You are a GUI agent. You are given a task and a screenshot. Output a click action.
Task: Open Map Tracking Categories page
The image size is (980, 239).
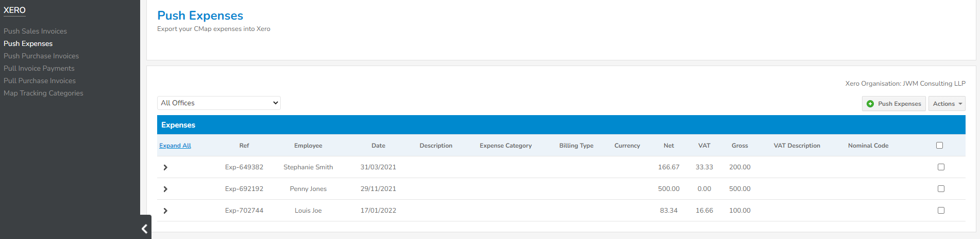point(43,93)
